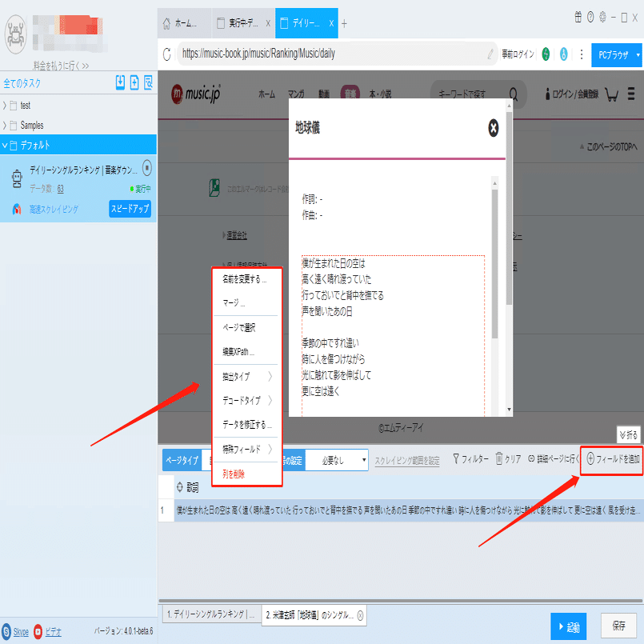
Task: Expand the 抽出タイプ submenu
Action: [x=247, y=376]
